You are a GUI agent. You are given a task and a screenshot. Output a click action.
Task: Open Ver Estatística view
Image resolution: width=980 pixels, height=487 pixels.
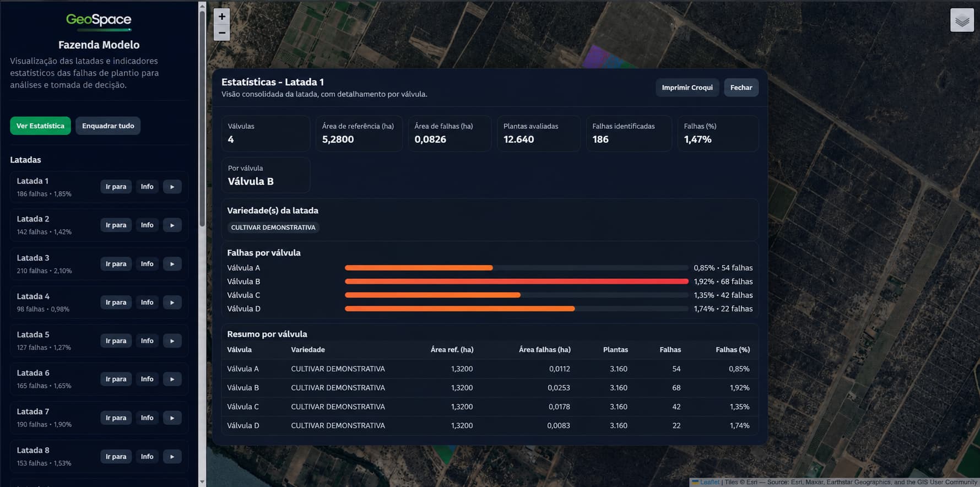40,126
